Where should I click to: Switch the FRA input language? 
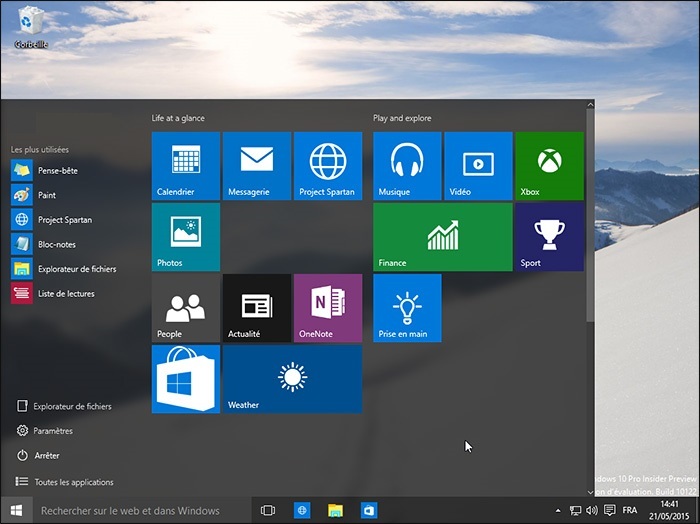pos(629,510)
